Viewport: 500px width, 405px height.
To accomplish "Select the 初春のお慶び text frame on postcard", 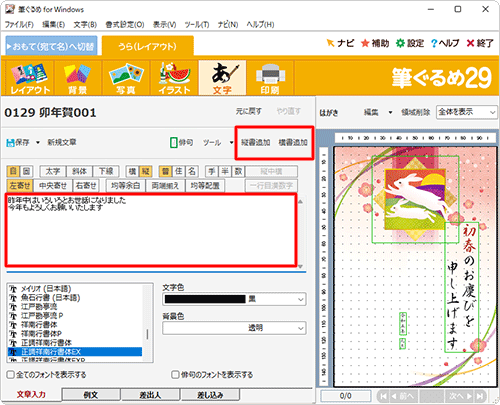I will coord(462,287).
